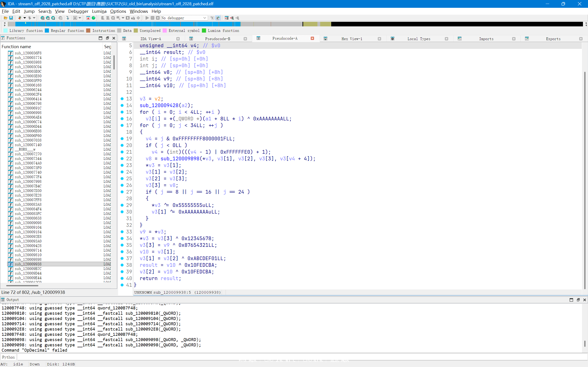Expand the jump-back history dropdown arrow

tap(25, 18)
